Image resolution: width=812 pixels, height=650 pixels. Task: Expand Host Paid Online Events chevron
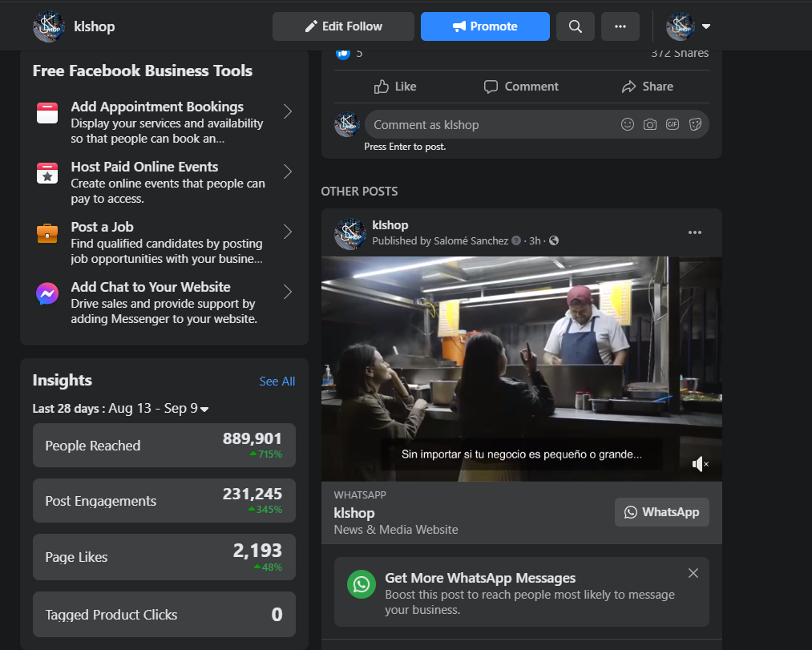pos(288,172)
